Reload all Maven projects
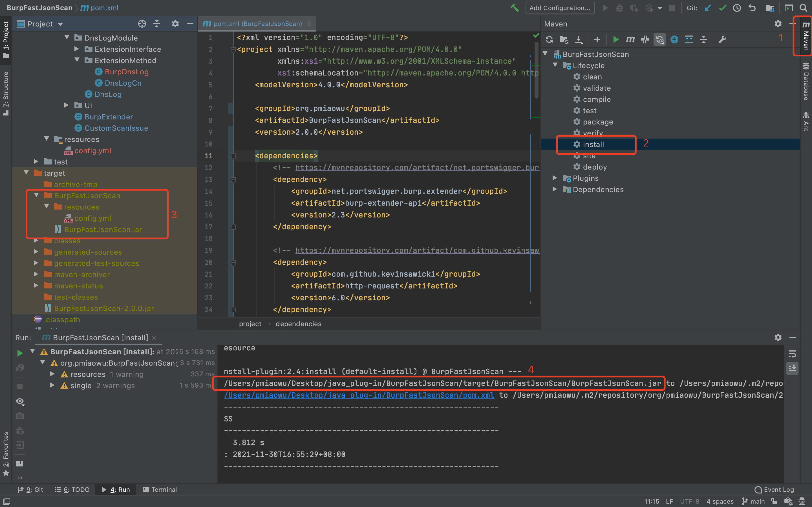Viewport: 812px width, 507px height. [549, 39]
